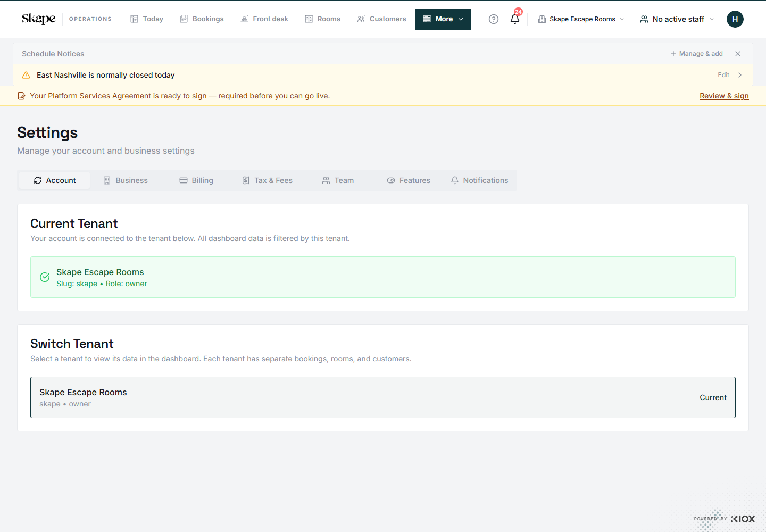Open Skape Escape Rooms tenant dropdown
Image resolution: width=766 pixels, height=532 pixels.
(x=581, y=19)
